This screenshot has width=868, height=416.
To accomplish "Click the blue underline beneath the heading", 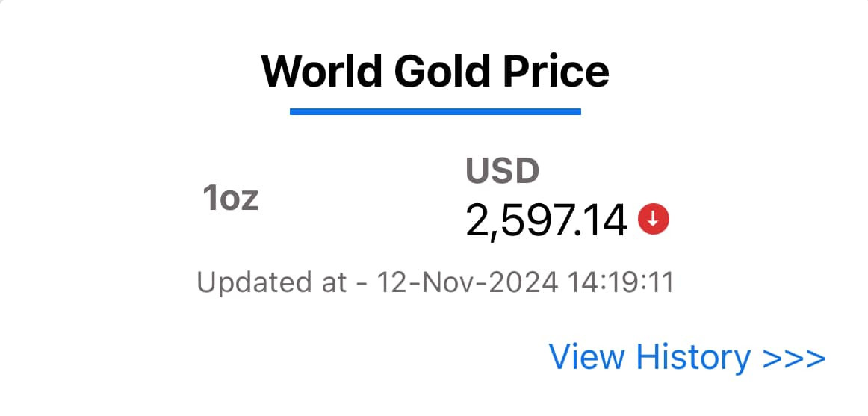I will click(x=435, y=111).
